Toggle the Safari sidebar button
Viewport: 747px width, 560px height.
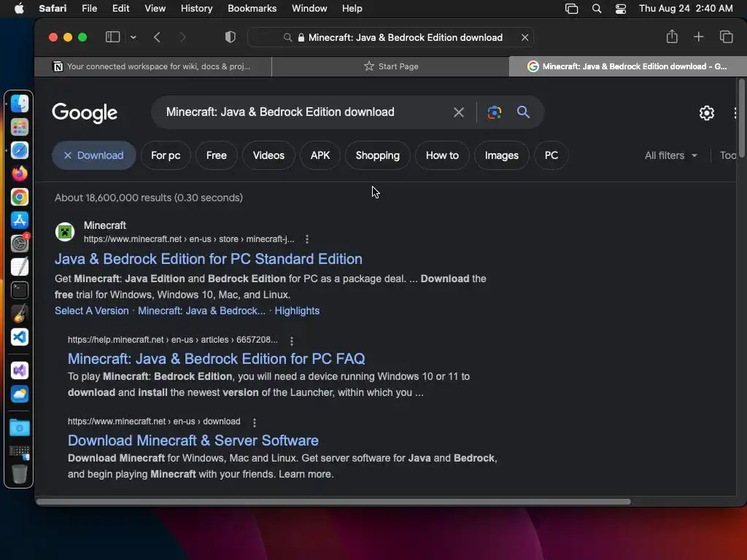point(112,37)
